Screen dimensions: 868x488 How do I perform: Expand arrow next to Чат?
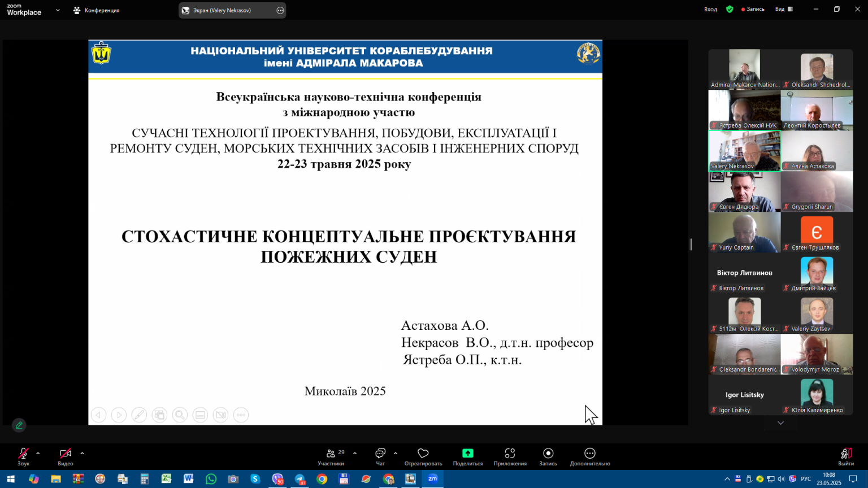click(396, 453)
